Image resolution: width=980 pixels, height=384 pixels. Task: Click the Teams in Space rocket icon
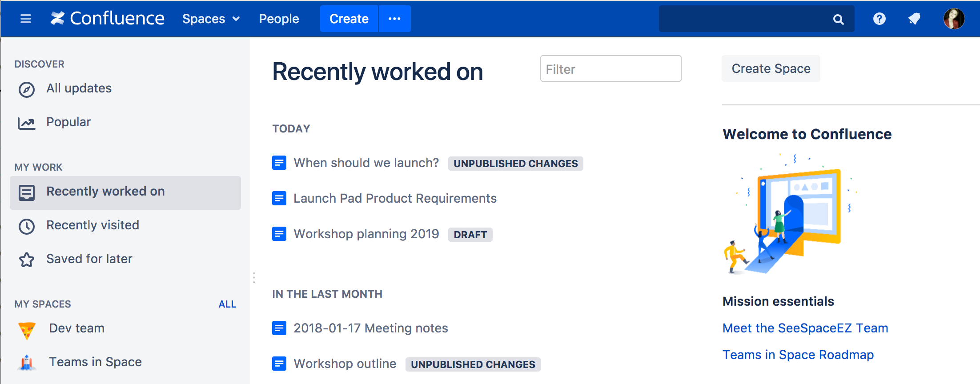(27, 363)
